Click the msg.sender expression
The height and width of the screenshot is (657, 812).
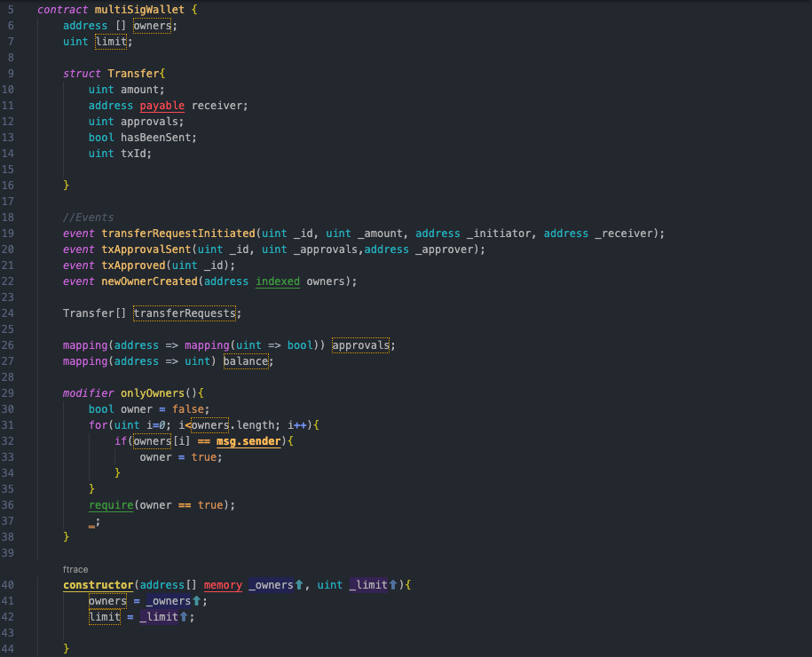248,441
